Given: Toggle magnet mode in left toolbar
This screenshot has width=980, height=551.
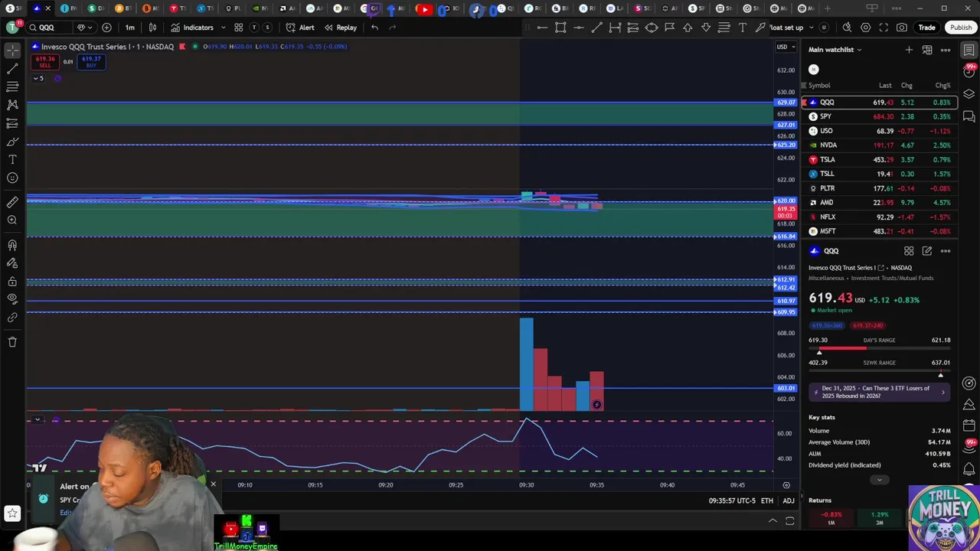Looking at the screenshot, I should point(12,245).
